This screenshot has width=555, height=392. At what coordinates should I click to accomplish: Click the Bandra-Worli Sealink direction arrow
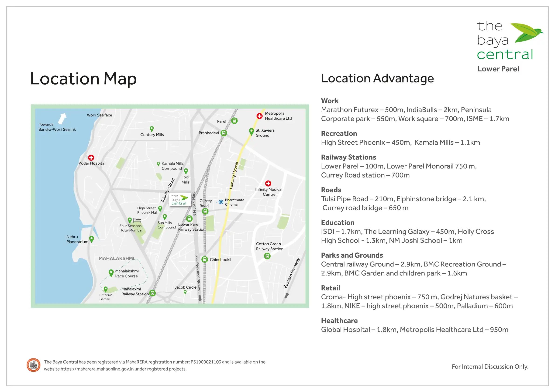[x=62, y=118]
